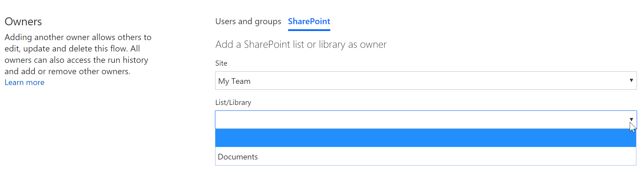The height and width of the screenshot is (172, 644).
Task: Select the SharePoint tab
Action: [309, 21]
